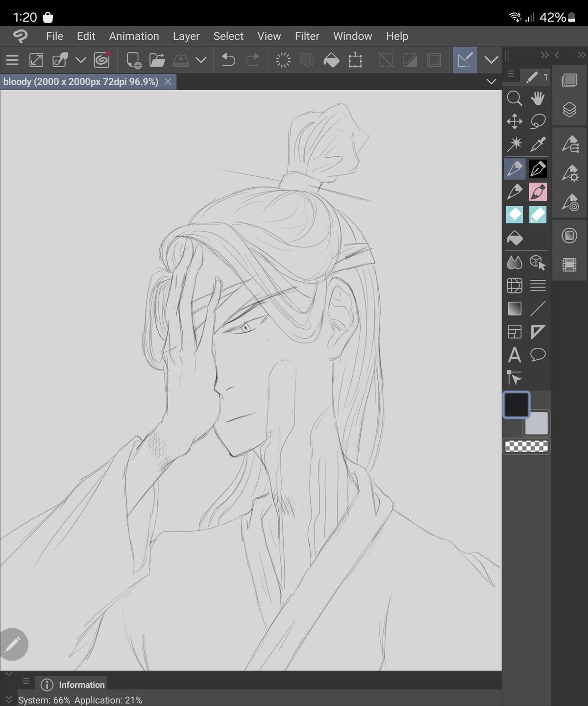The width and height of the screenshot is (588, 706).
Task: Open the hamburger menu in command bar
Action: [x=12, y=60]
